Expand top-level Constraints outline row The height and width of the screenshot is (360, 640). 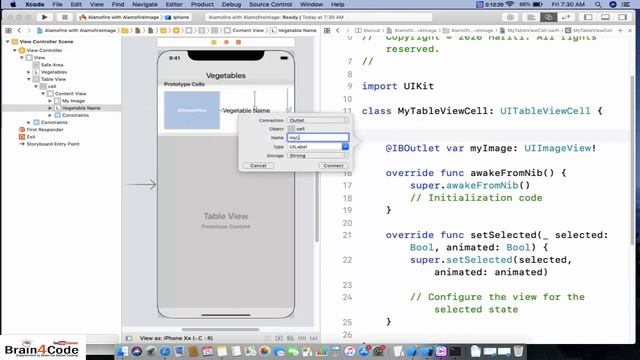(x=29, y=122)
